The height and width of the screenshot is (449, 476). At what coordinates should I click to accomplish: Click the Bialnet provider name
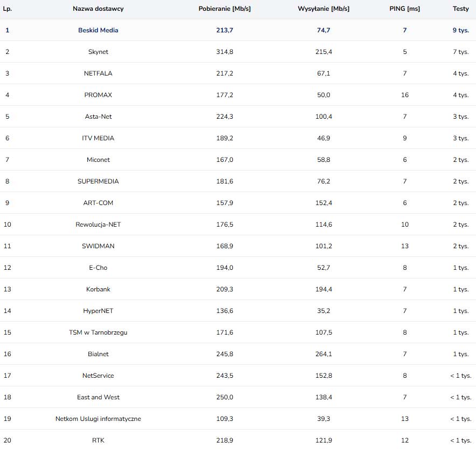click(x=98, y=354)
